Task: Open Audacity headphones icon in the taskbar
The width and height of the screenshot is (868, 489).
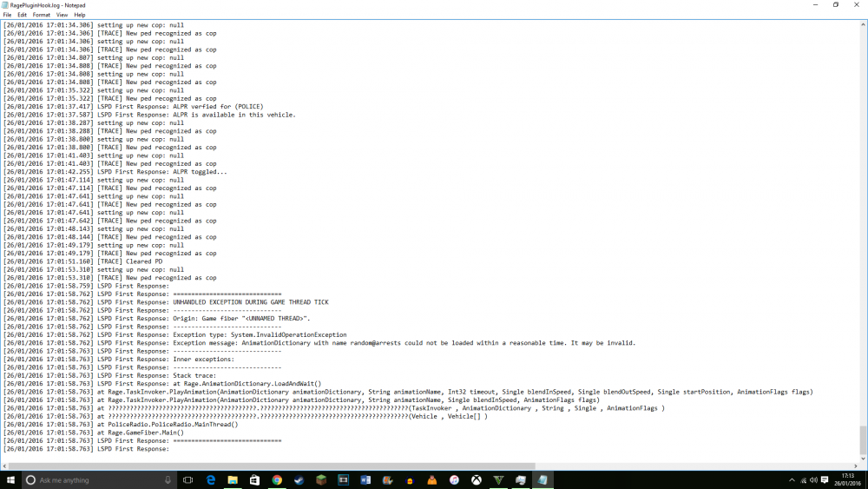Action: [x=410, y=480]
